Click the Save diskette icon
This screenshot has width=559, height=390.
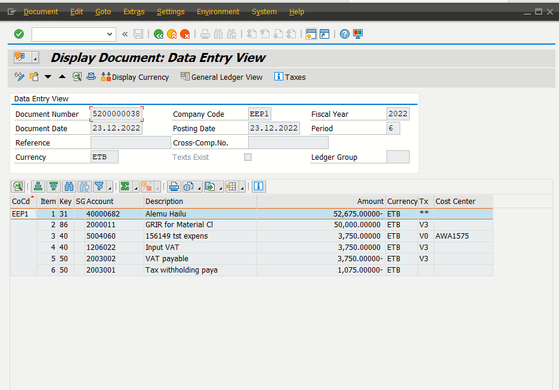click(138, 34)
